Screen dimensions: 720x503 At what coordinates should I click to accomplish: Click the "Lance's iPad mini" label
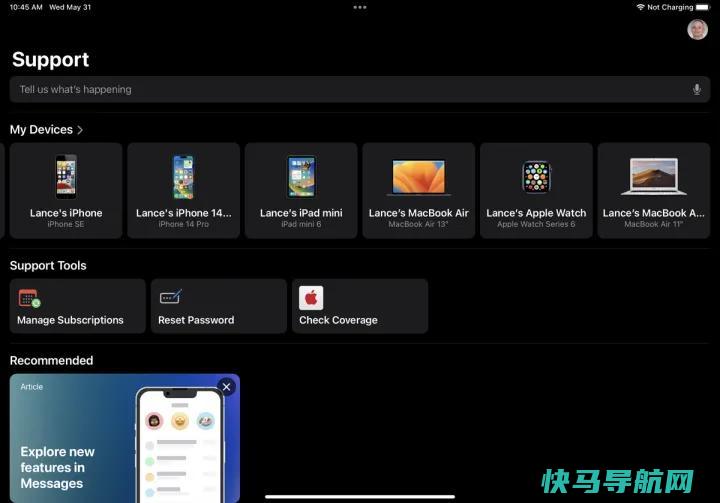click(301, 213)
